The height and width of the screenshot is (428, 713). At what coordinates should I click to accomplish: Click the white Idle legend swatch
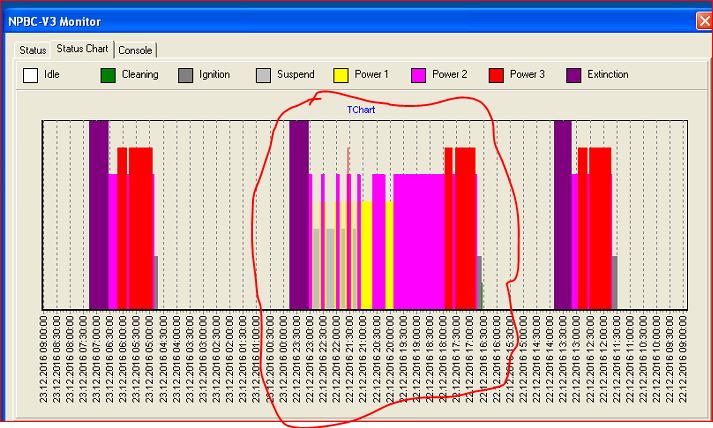point(31,75)
